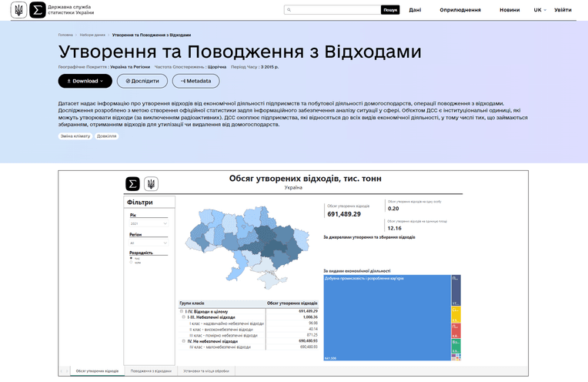The height and width of the screenshot is (382, 588).
Task: Go to Набори даних breadcrumb link
Action: click(92, 35)
